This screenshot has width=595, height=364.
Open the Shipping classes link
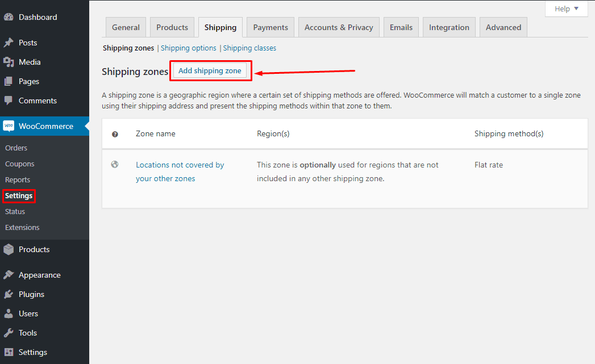249,48
